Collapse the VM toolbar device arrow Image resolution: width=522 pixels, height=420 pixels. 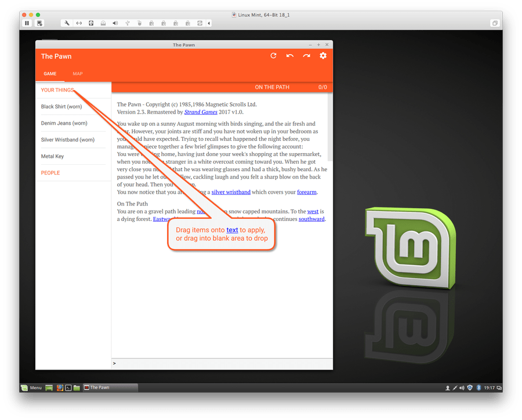[209, 23]
